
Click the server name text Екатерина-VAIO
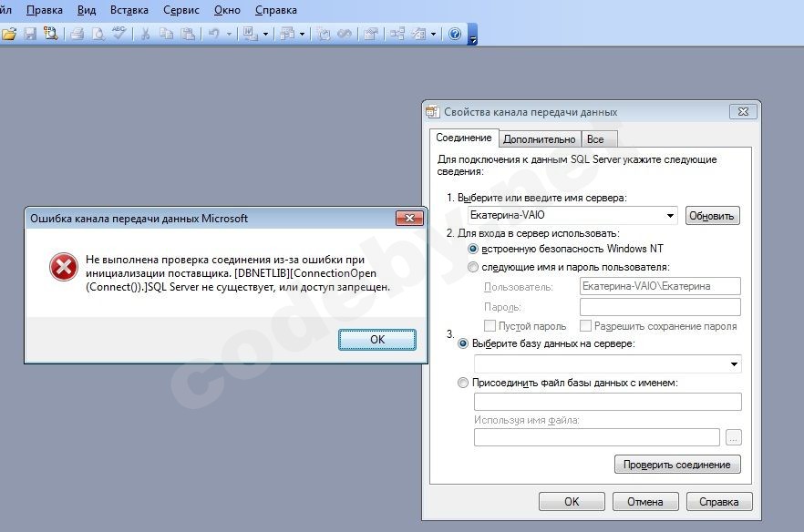pyautogui.click(x=508, y=215)
